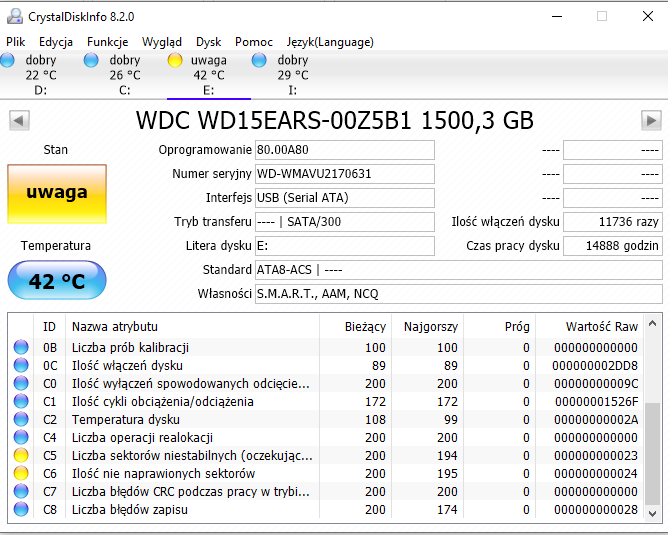Click attribute list scrollbar down arrow
668x535 pixels.
(652, 514)
